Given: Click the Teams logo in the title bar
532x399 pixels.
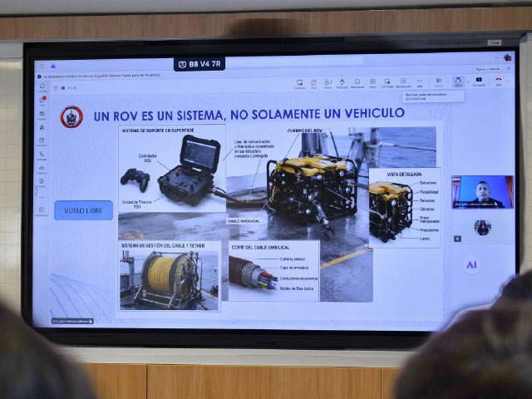Looking at the screenshot, I should click(53, 66).
